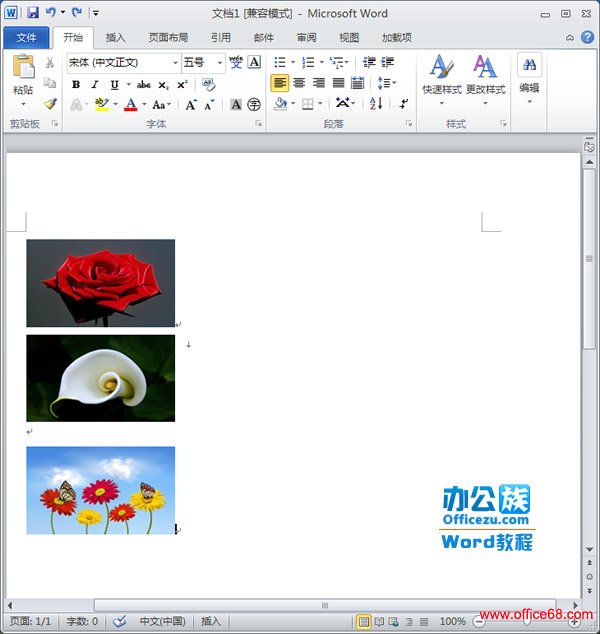Switch to the 引用 (References) tab
Viewport: 600px width, 634px height.
(221, 38)
